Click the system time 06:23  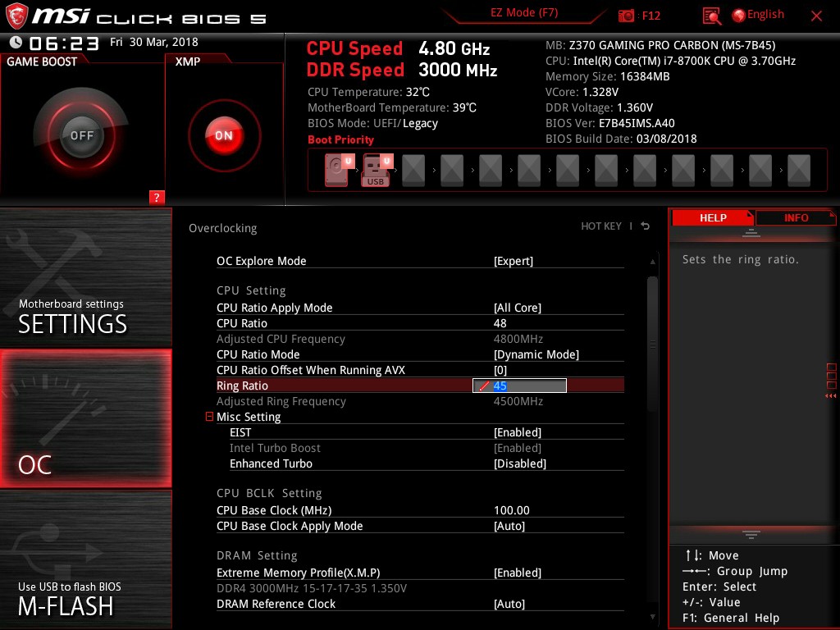click(64, 43)
